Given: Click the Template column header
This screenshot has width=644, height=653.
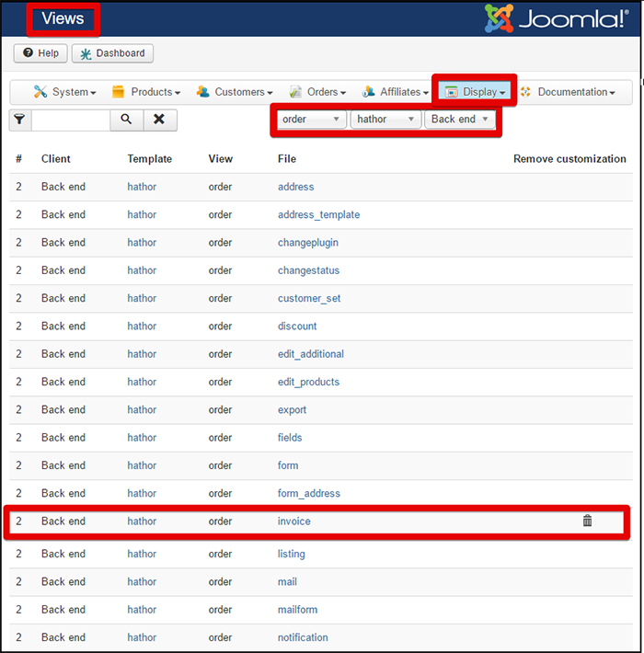Looking at the screenshot, I should coord(150,159).
